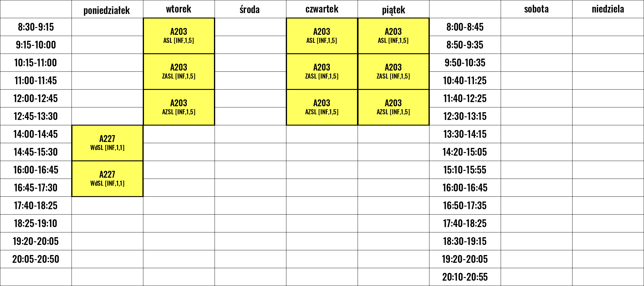Select the środa day header

[250, 9]
